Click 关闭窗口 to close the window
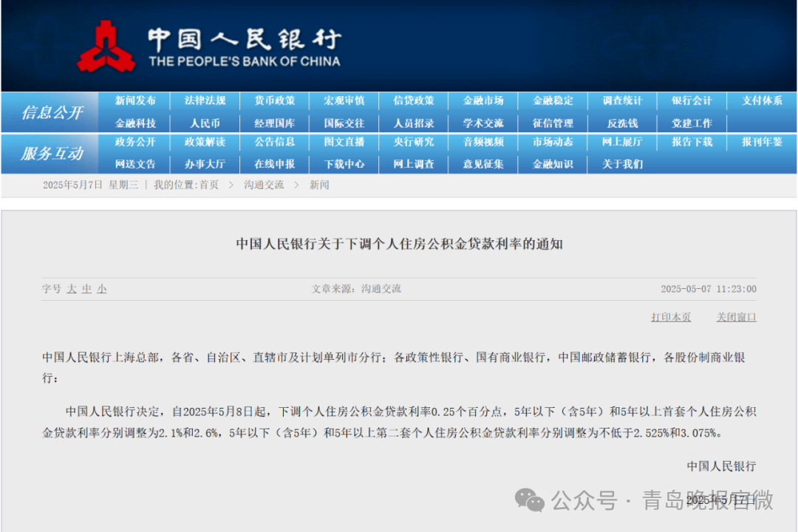 736,316
